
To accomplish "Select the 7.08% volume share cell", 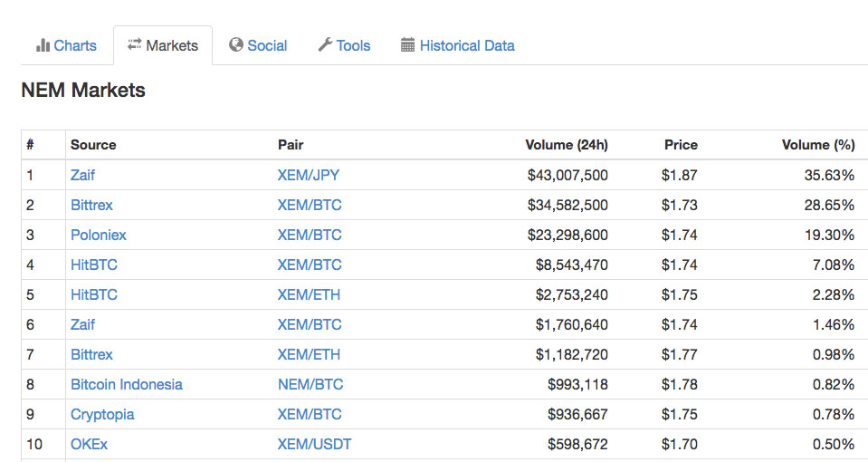I will coord(833,265).
